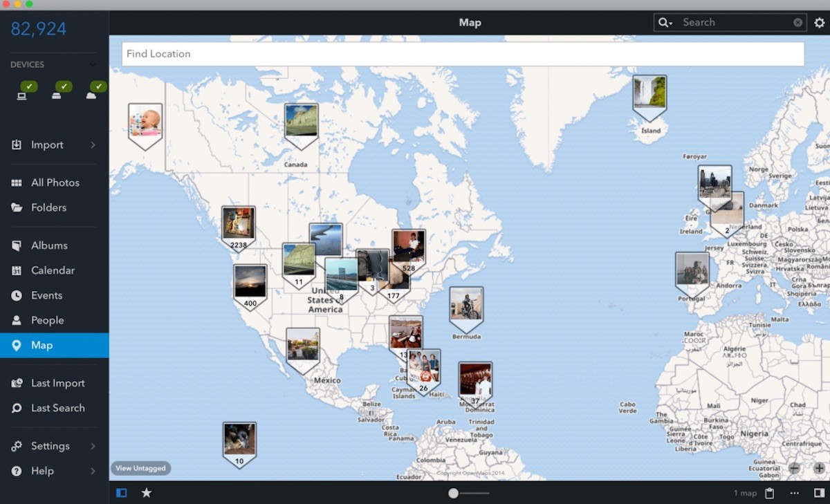Click the cloud device icon

point(91,95)
